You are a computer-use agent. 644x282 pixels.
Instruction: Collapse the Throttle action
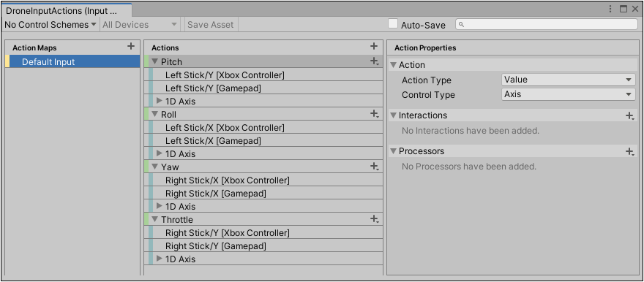[x=155, y=219]
